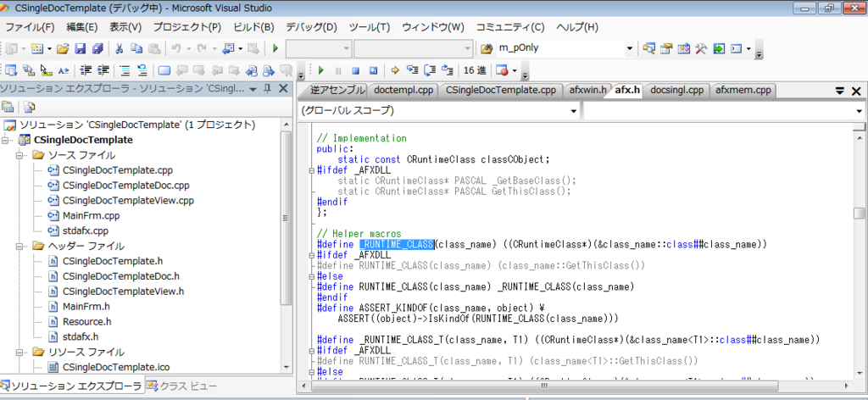Screen dimensions: 868x400
Task: Click Show All Files icon in Solution Explorer
Action: point(29,107)
